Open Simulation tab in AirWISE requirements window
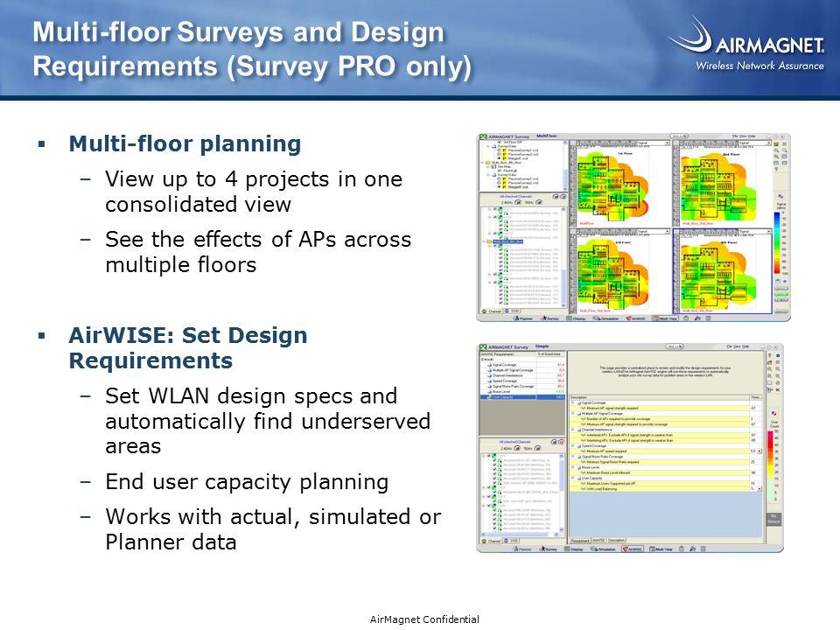840x630 pixels. pos(603,549)
